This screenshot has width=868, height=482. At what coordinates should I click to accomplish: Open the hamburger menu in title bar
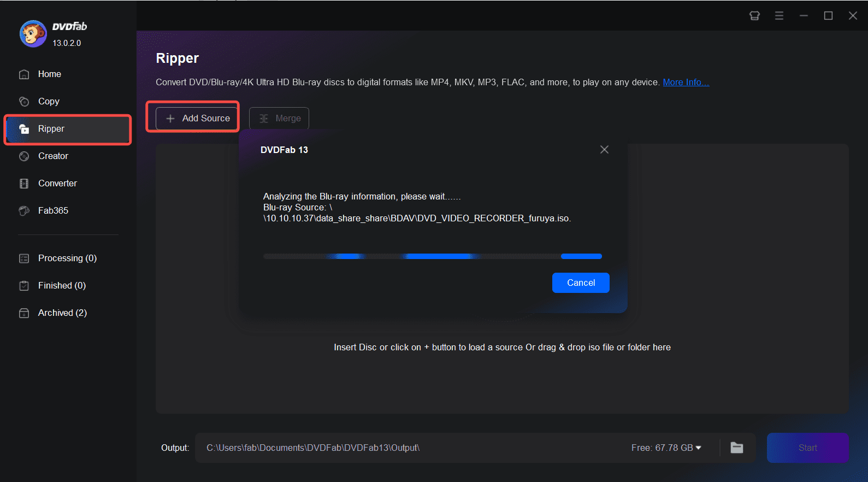coord(780,16)
